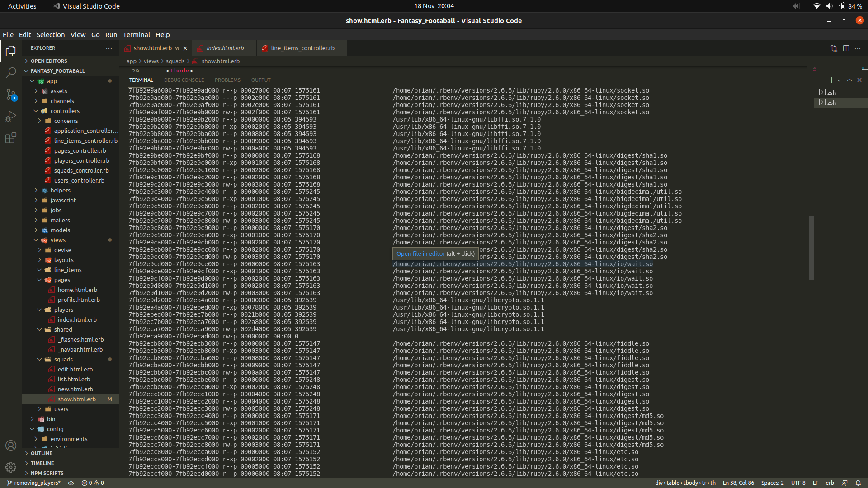868x488 pixels.
Task: Open the io/wait.so underlined file link
Action: (x=522, y=264)
